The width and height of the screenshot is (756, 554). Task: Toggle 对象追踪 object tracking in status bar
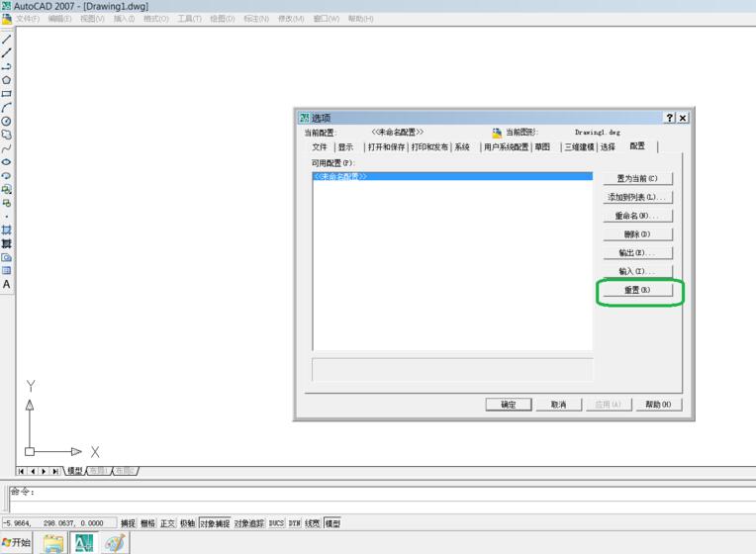click(x=249, y=523)
